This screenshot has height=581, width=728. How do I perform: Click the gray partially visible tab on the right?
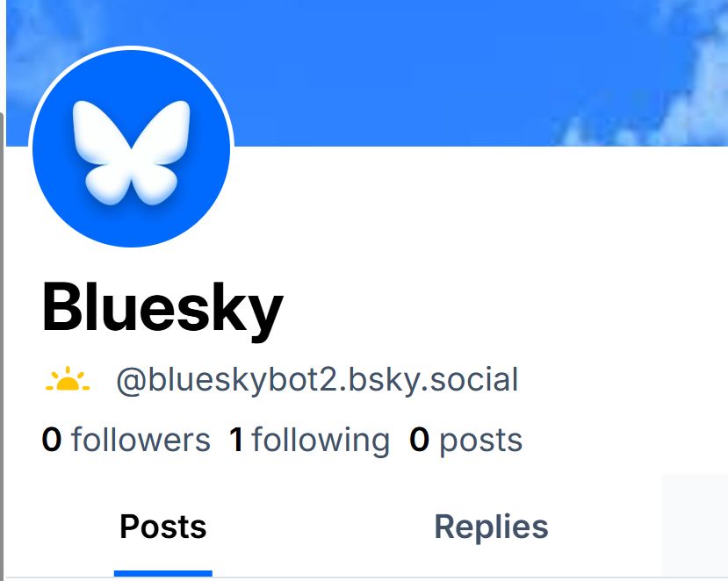(x=695, y=527)
